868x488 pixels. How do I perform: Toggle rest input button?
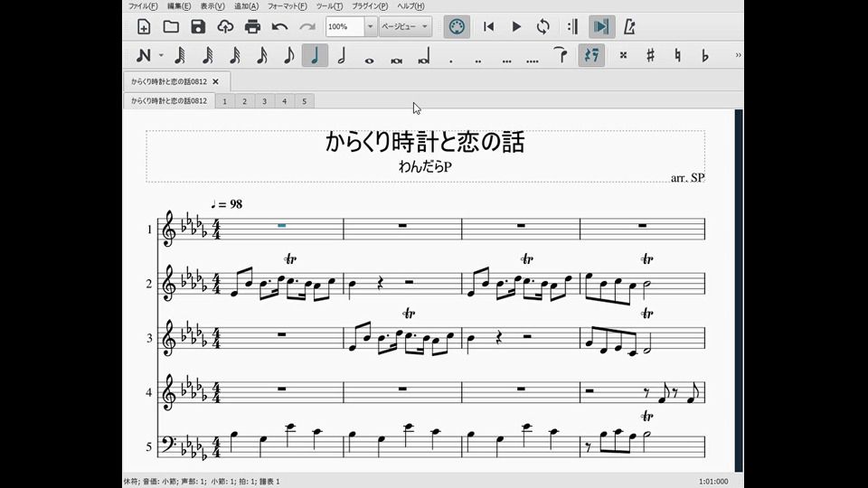point(591,55)
